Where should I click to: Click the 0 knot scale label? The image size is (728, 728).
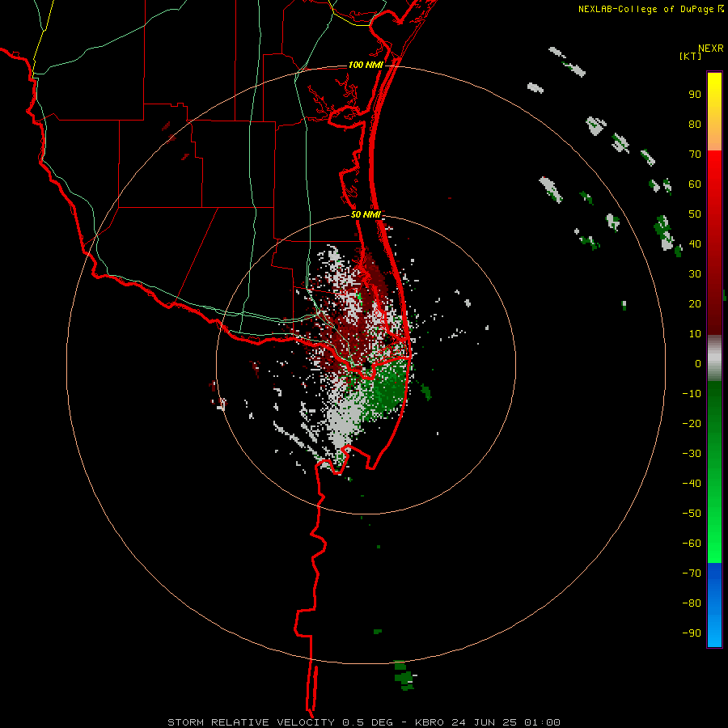698,363
